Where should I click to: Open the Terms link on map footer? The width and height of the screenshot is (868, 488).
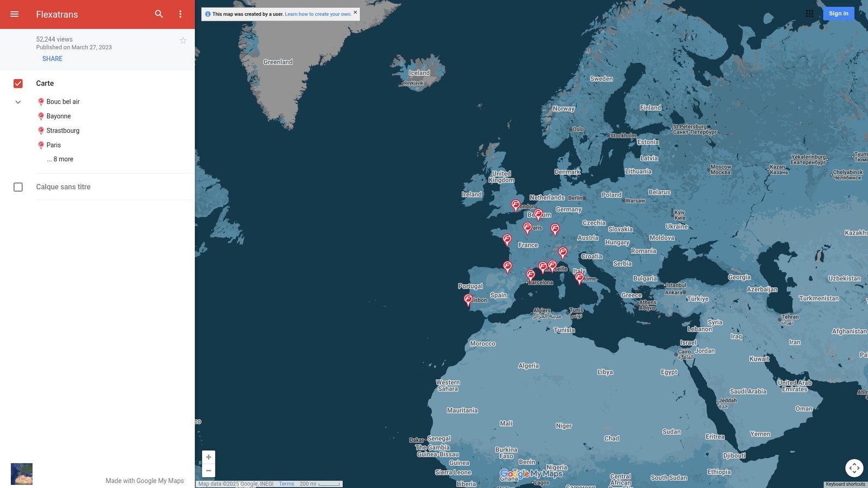click(x=286, y=484)
